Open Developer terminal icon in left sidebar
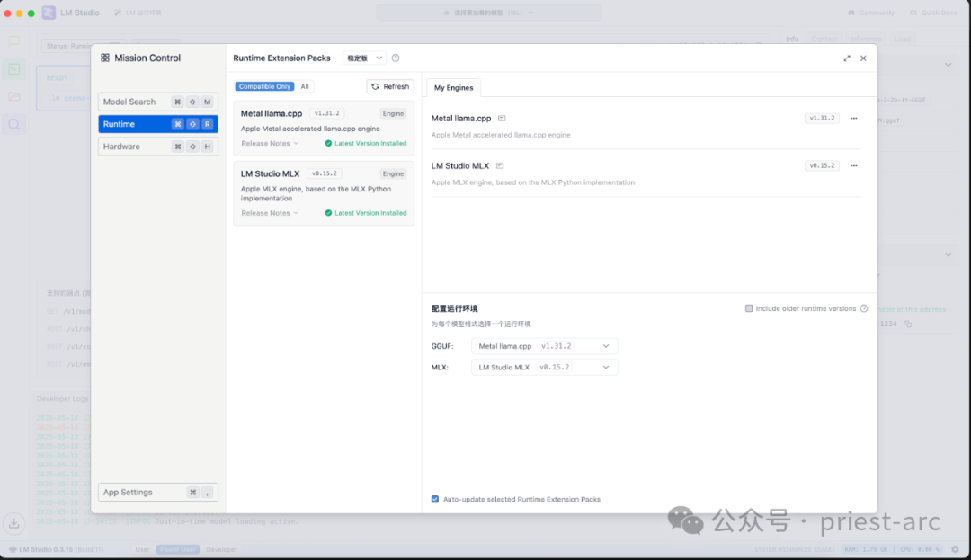Image resolution: width=971 pixels, height=560 pixels. (x=13, y=68)
